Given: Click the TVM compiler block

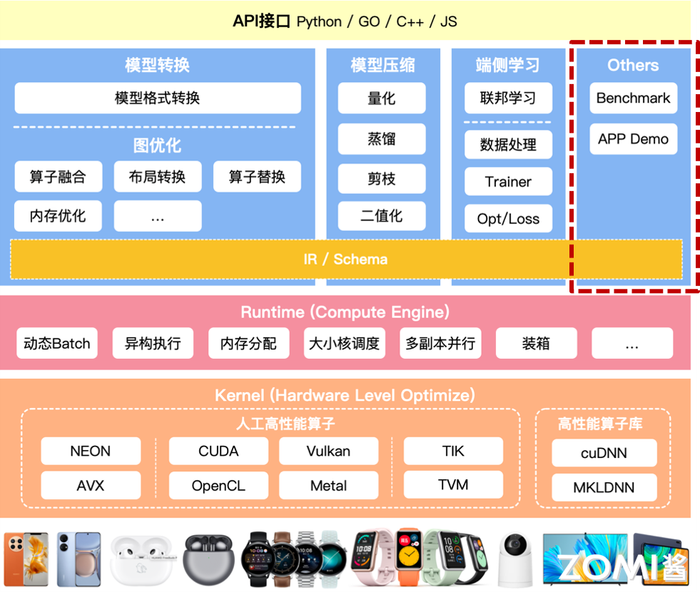Looking at the screenshot, I should click(453, 484).
